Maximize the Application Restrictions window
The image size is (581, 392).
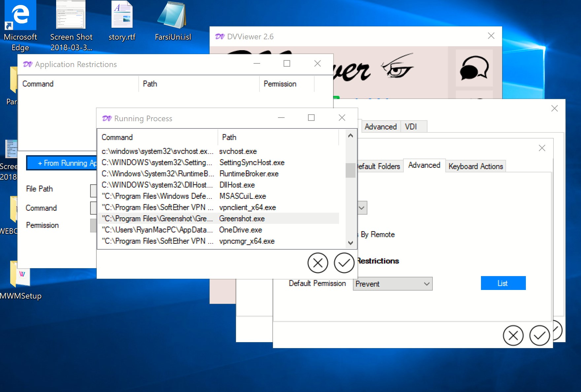(287, 63)
